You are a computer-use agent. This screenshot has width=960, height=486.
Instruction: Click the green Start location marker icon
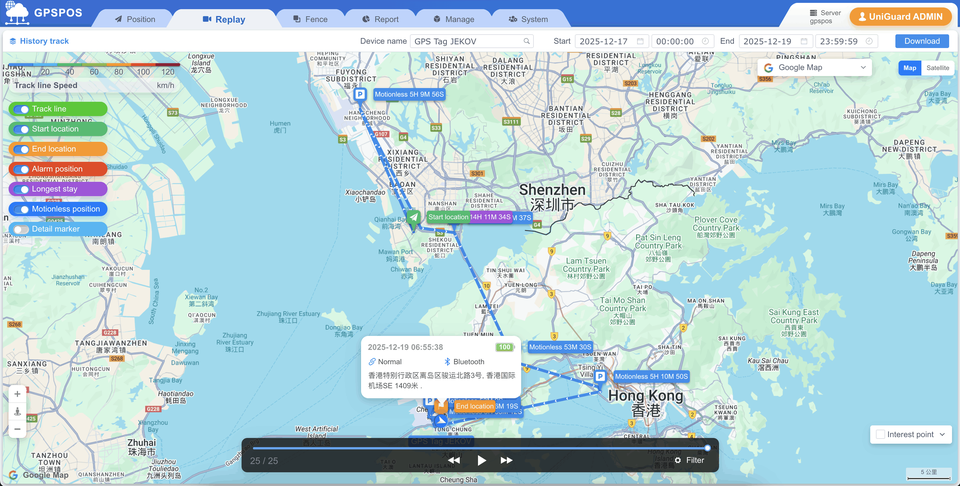pos(414,217)
